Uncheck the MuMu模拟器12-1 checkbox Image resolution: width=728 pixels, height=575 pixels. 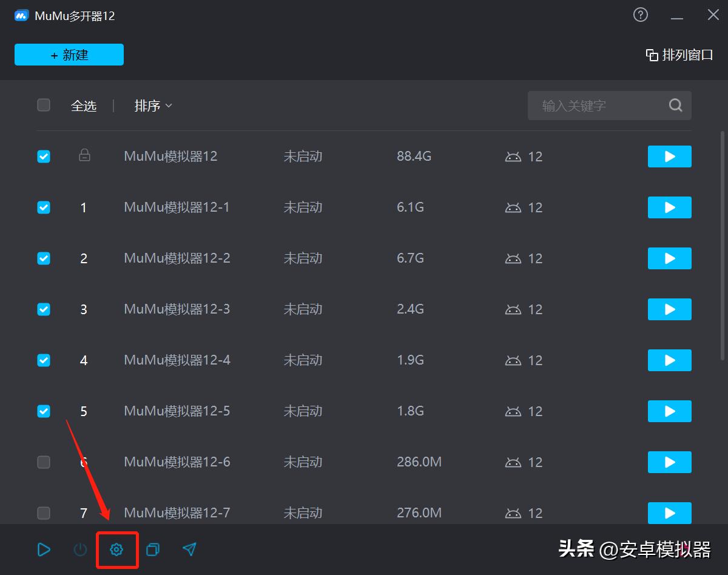click(x=43, y=207)
